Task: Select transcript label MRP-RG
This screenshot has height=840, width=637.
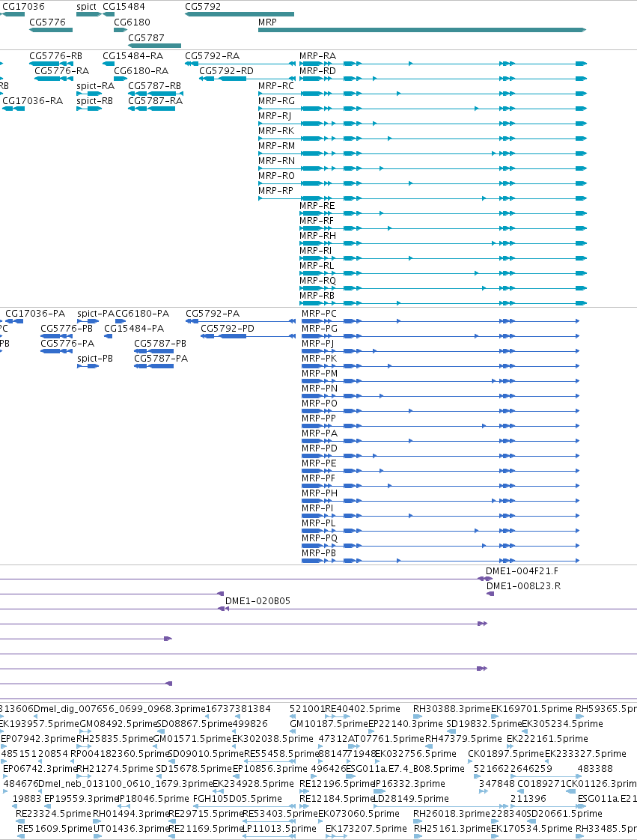Action: coord(276,101)
